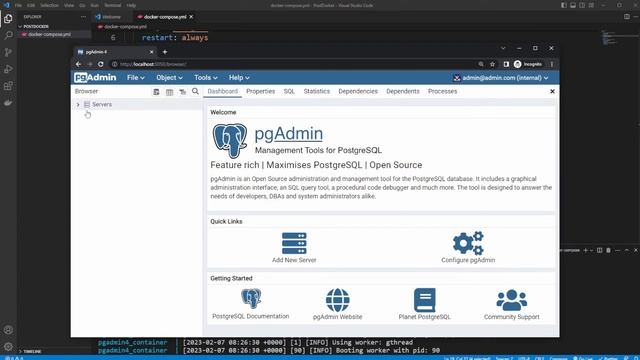Split VS Code editor right
The width and height of the screenshot is (640, 360).
tap(627, 17)
